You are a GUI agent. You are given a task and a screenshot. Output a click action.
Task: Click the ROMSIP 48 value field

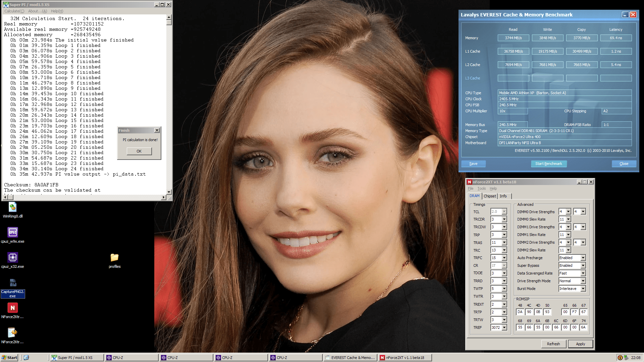coord(520,312)
